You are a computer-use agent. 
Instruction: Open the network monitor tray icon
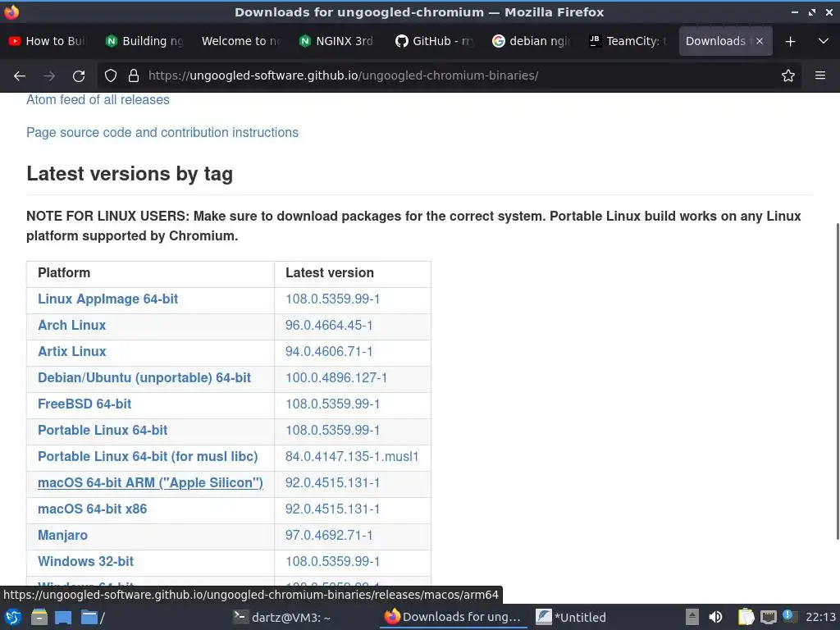pyautogui.click(x=768, y=617)
